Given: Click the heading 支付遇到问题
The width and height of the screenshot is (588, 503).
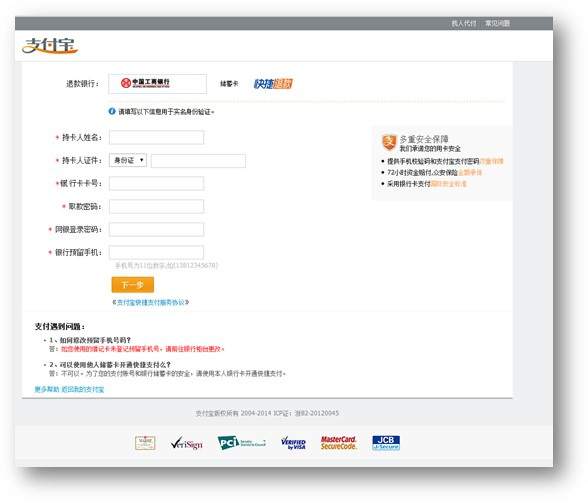Looking at the screenshot, I should pyautogui.click(x=60, y=327).
